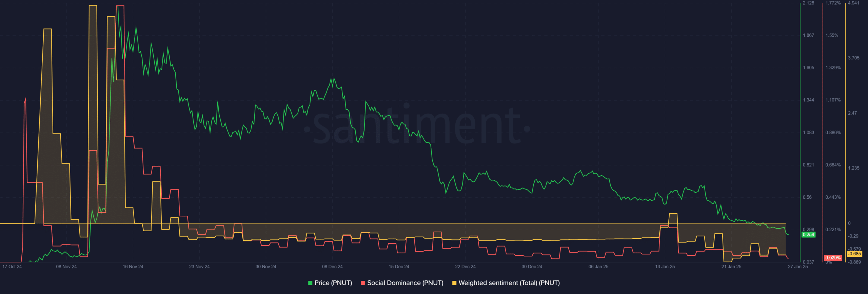
Task: Click the red 0.029% social dominance badge
Action: (833, 258)
